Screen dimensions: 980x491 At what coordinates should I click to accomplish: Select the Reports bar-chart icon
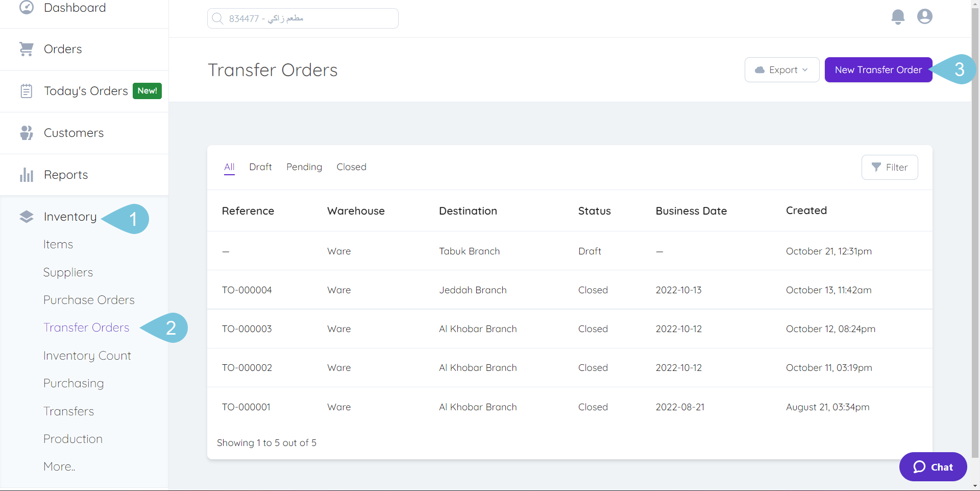[x=27, y=174]
